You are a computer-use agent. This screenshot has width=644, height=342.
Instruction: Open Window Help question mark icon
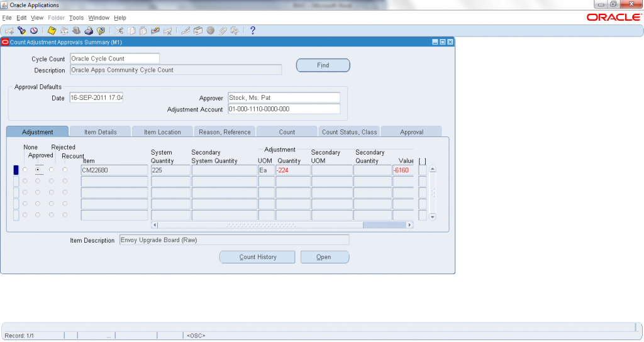(x=253, y=30)
